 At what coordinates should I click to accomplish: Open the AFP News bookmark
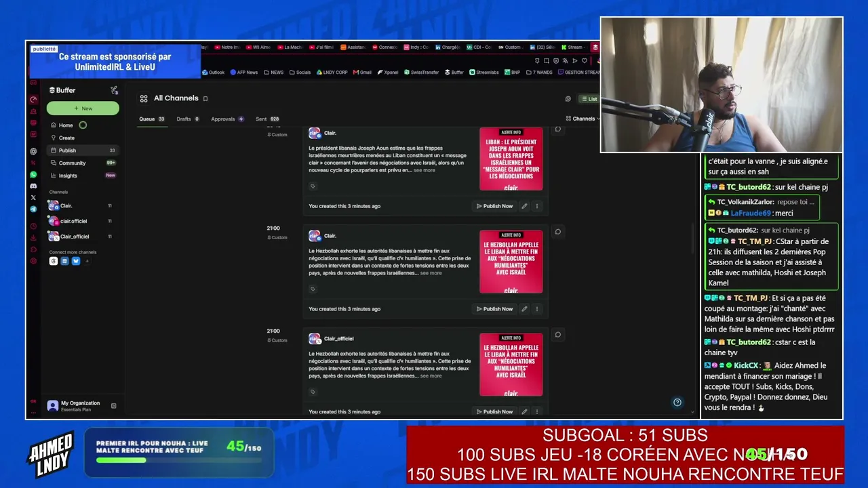(244, 73)
